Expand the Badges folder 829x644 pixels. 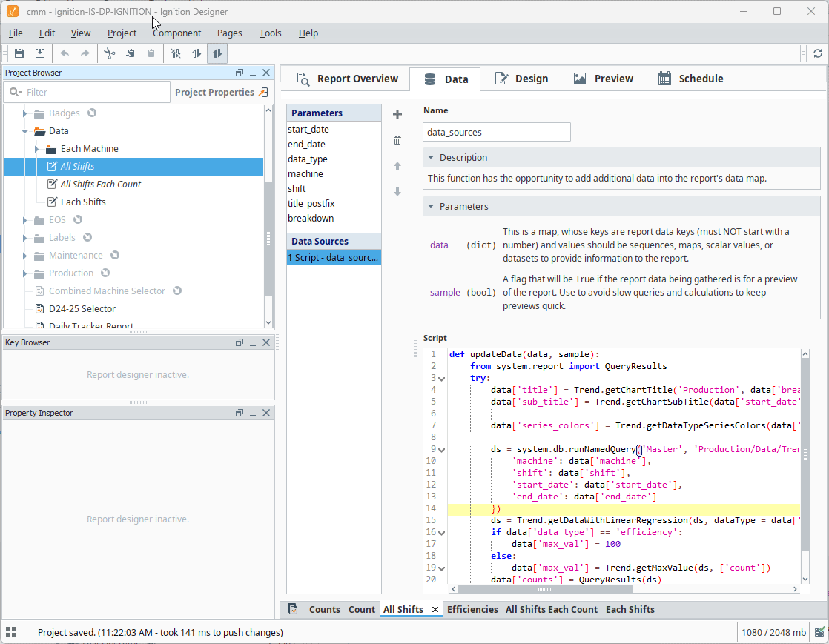(x=24, y=113)
